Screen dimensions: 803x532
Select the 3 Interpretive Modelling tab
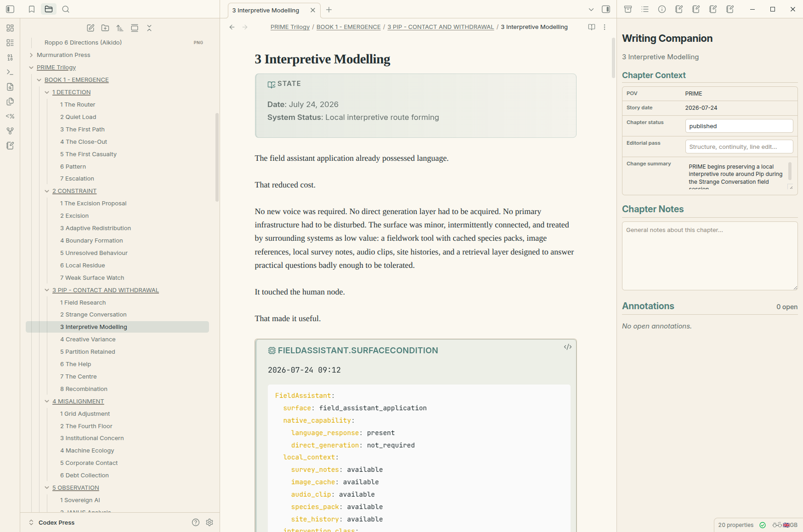274,10
